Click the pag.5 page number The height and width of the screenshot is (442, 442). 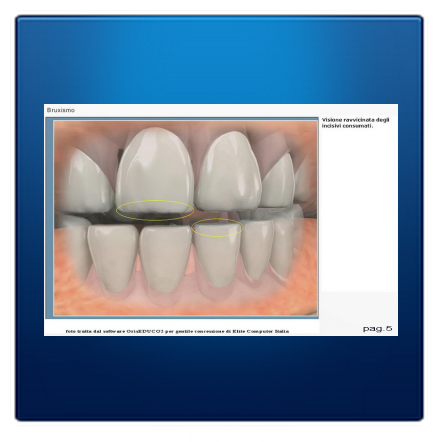click(377, 329)
